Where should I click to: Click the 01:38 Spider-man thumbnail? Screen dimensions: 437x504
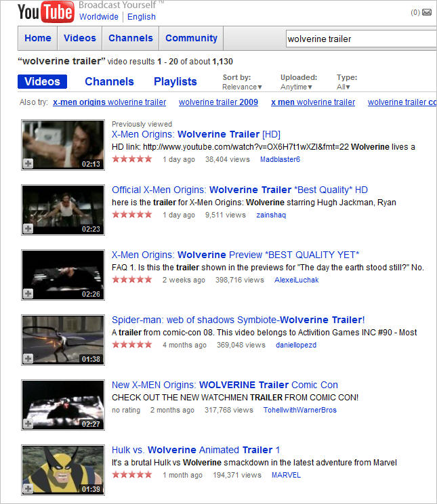63,340
